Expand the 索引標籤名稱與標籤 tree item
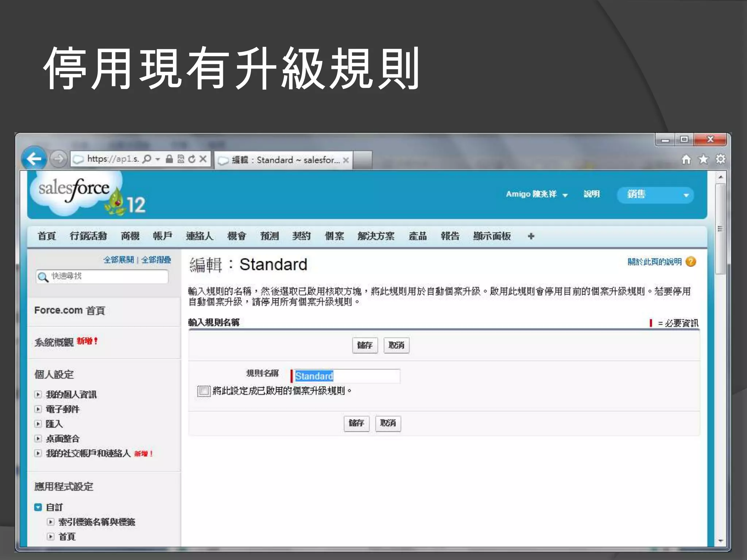This screenshot has width=747, height=560. [51, 522]
